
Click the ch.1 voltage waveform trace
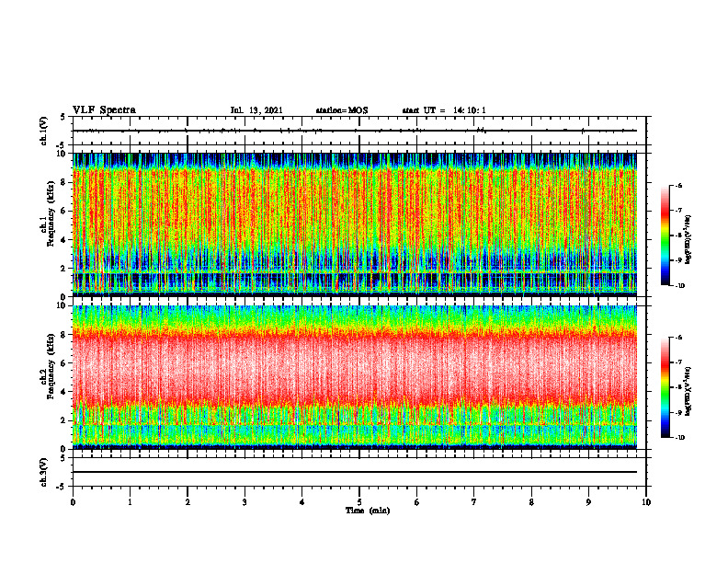[x=355, y=131]
